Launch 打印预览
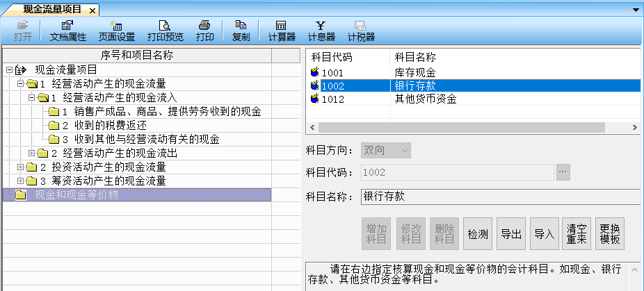 [x=165, y=31]
